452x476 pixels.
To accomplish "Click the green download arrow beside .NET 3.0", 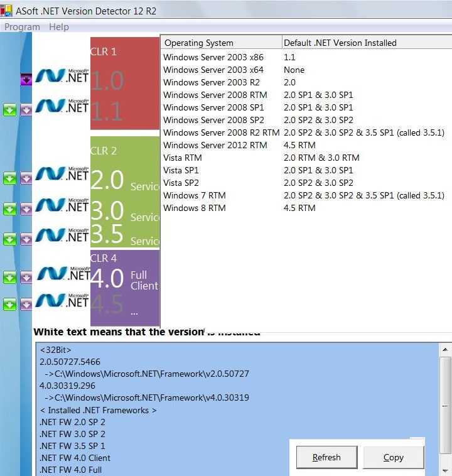I will 9,209.
